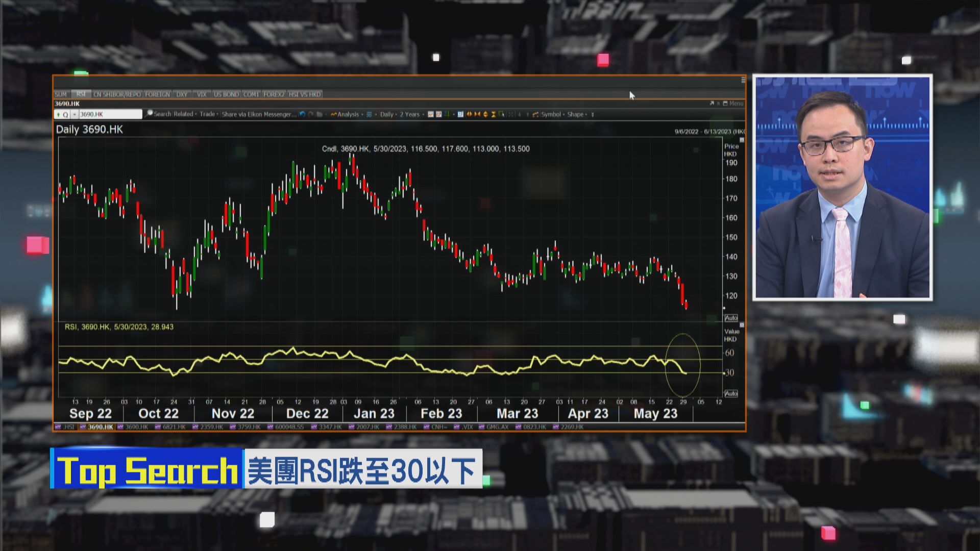The width and height of the screenshot is (980, 551).
Task: Switch to the VIX tab
Action: [x=202, y=94]
